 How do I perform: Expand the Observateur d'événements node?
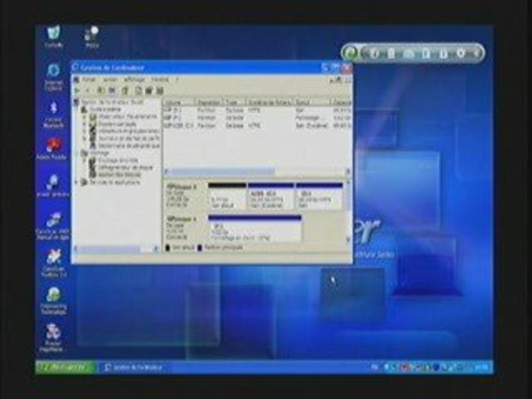tap(85, 117)
